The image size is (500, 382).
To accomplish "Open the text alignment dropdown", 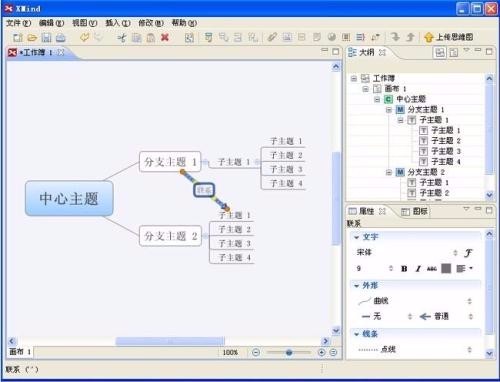I will click(464, 268).
